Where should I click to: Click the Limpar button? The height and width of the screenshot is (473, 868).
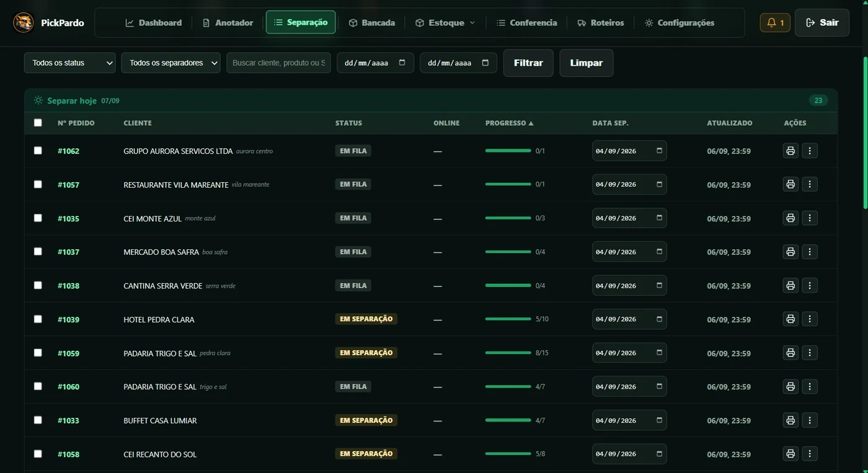click(x=587, y=63)
